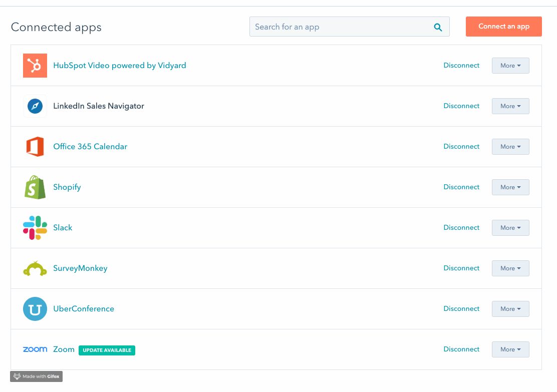Disconnect HubSpot Video powered by Vidyard
This screenshot has width=557, height=392.
click(461, 65)
